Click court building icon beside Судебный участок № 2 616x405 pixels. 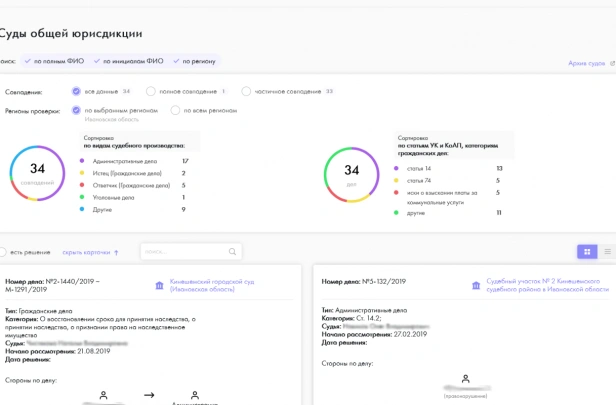point(476,286)
